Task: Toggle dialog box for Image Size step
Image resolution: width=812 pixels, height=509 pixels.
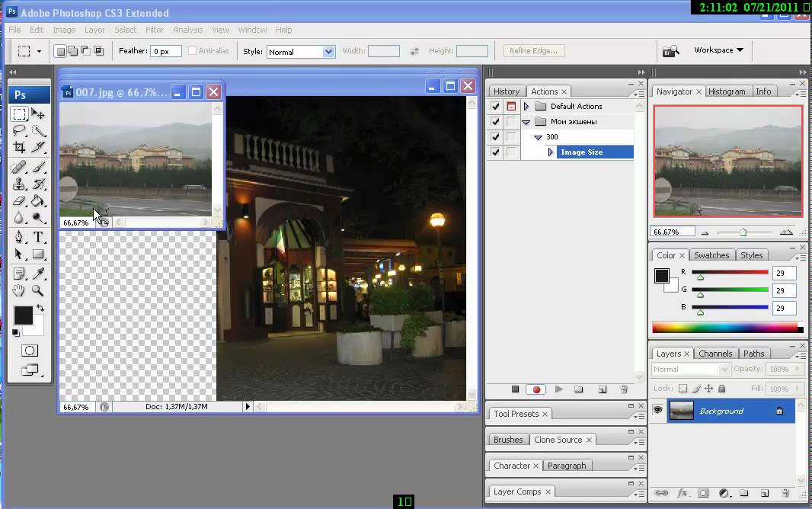Action: click(511, 152)
